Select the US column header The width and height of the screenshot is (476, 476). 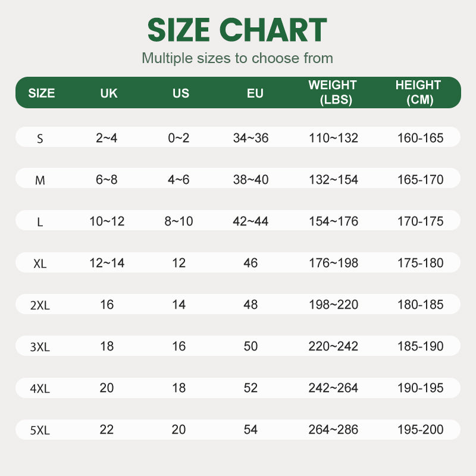[181, 93]
